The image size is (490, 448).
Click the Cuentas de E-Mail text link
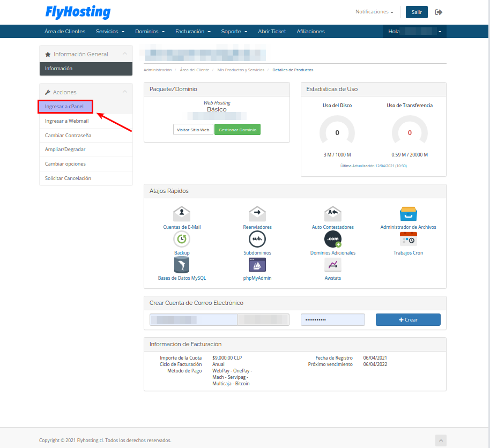coord(182,227)
